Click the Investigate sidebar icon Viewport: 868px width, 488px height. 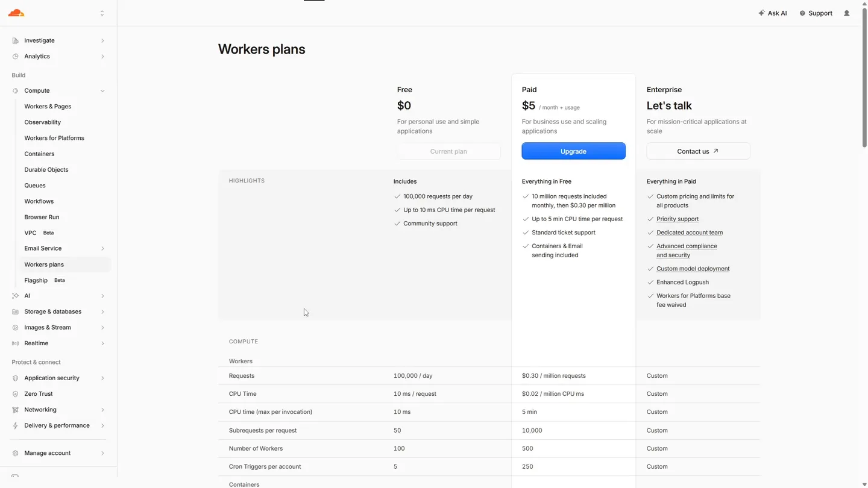pyautogui.click(x=15, y=40)
